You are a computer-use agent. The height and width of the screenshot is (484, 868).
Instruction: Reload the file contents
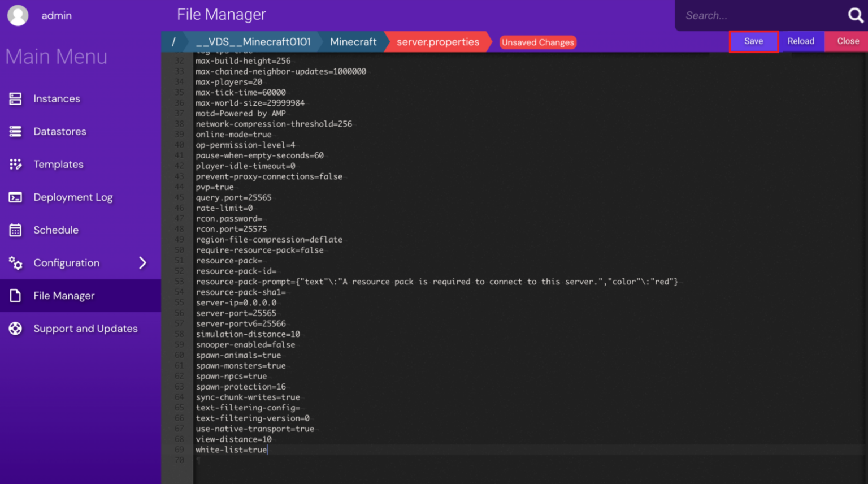pos(801,41)
